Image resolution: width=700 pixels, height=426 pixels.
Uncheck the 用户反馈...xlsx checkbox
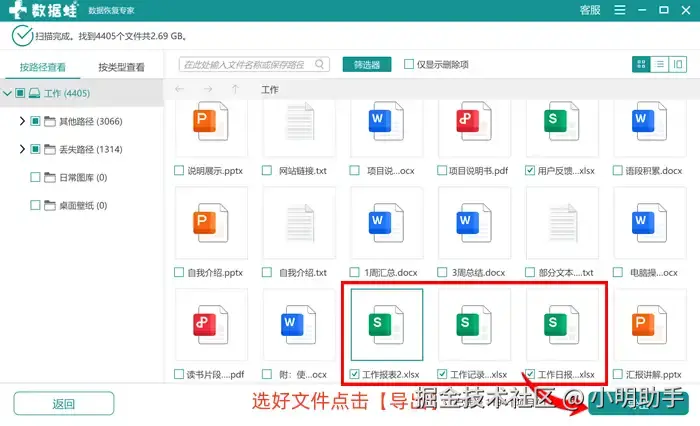click(530, 171)
